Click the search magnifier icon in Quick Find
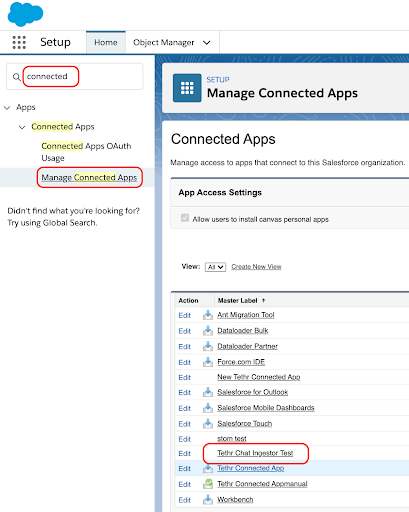 click(x=16, y=77)
